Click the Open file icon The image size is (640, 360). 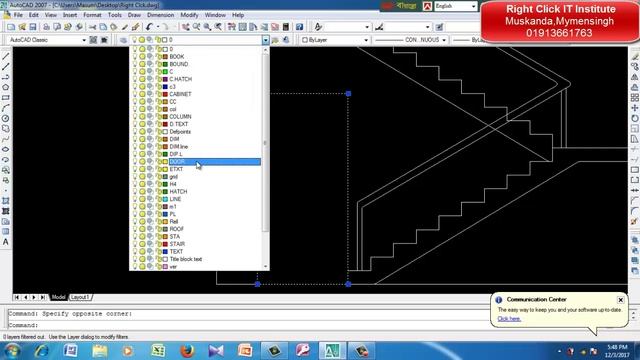point(22,27)
